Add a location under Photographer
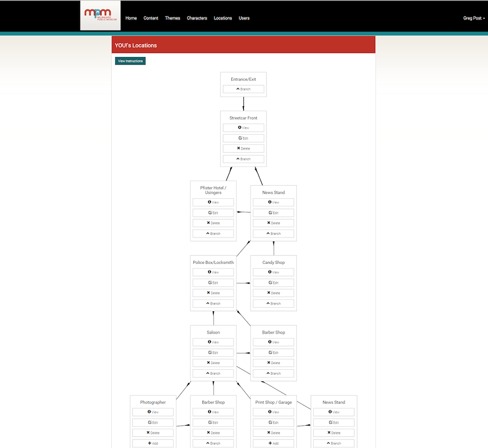488x448 pixels. (153, 443)
